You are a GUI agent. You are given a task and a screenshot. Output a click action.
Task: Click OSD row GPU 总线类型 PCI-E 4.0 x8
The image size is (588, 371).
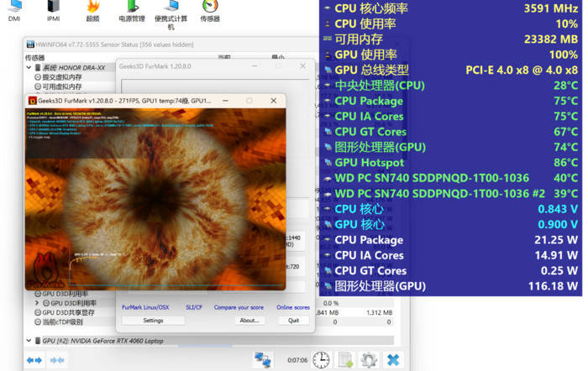451,70
